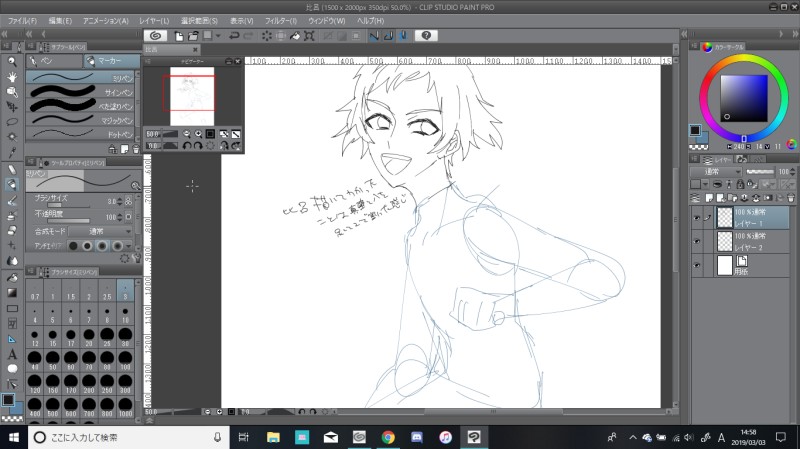Select the Text tool

pos(12,354)
